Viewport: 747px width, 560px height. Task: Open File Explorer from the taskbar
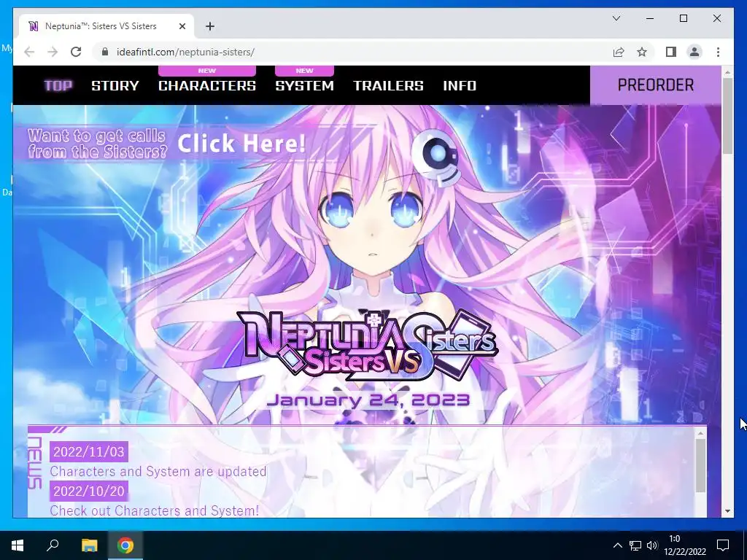click(x=89, y=545)
